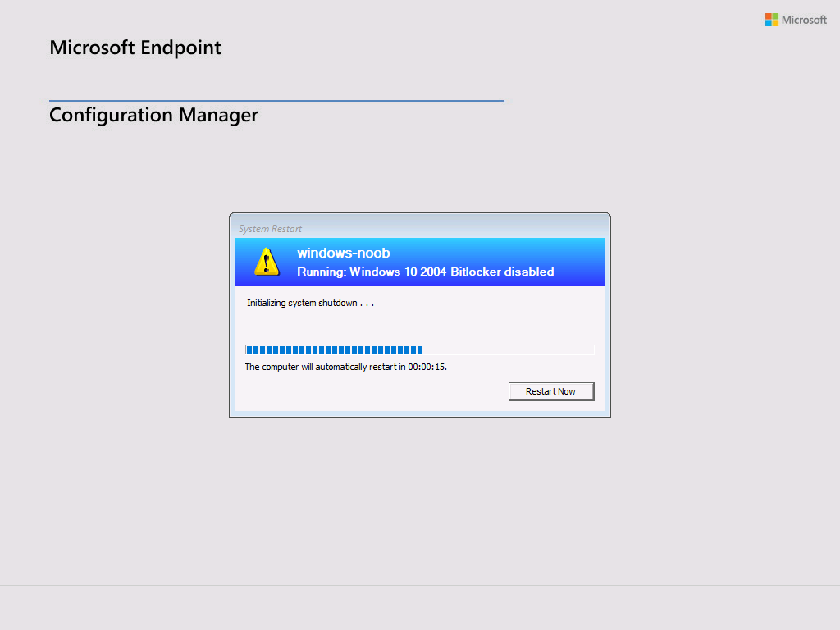Click the Microsoft logo in the corner
Image resolution: width=840 pixels, height=630 pixels.
point(796,20)
